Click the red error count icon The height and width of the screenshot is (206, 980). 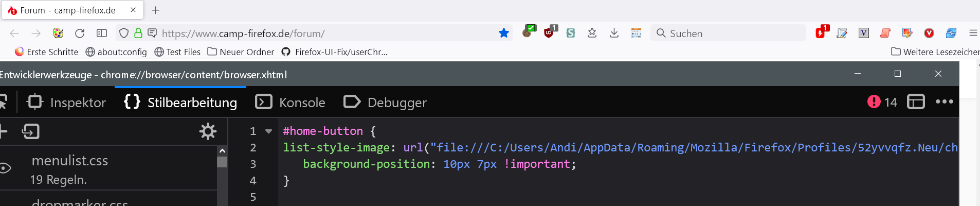[x=874, y=102]
